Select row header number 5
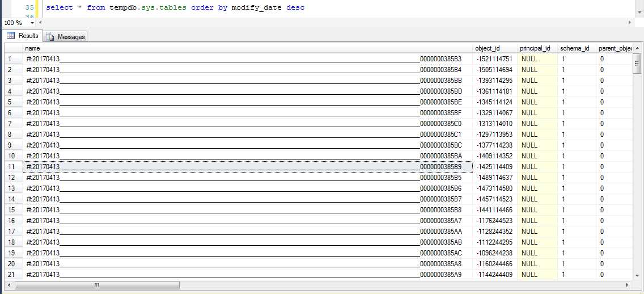644x294 pixels. pos(13,102)
